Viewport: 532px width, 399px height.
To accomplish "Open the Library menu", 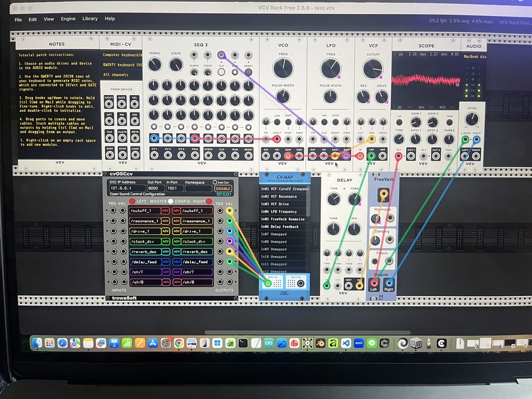I will point(90,19).
